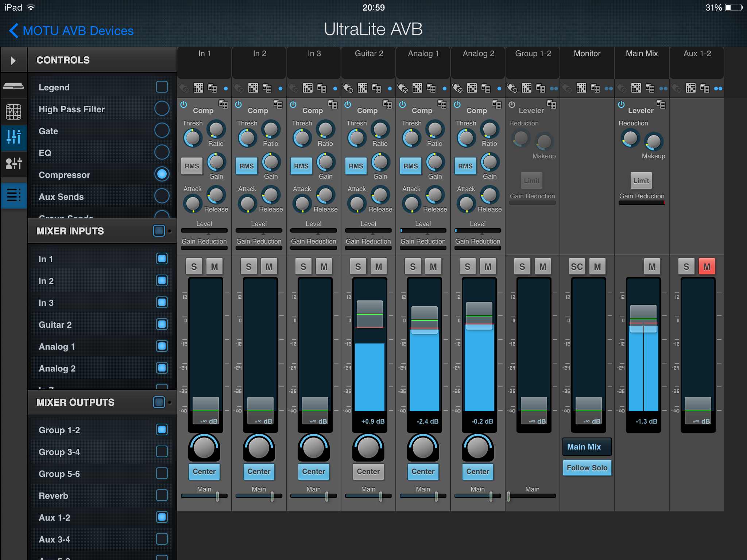Screen dimensions: 747x560
Task: Open Analog 1 Comp presets copy icon
Action: pyautogui.click(x=442, y=105)
